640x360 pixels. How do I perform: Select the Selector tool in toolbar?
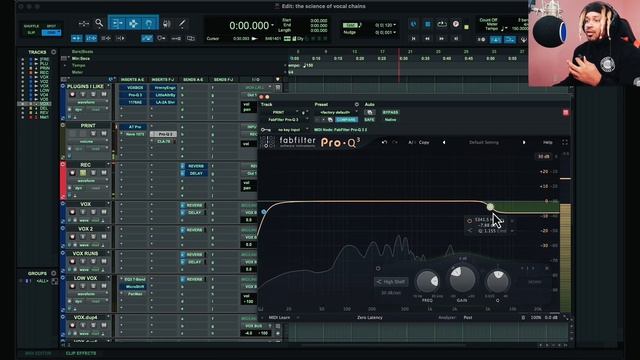(x=133, y=24)
